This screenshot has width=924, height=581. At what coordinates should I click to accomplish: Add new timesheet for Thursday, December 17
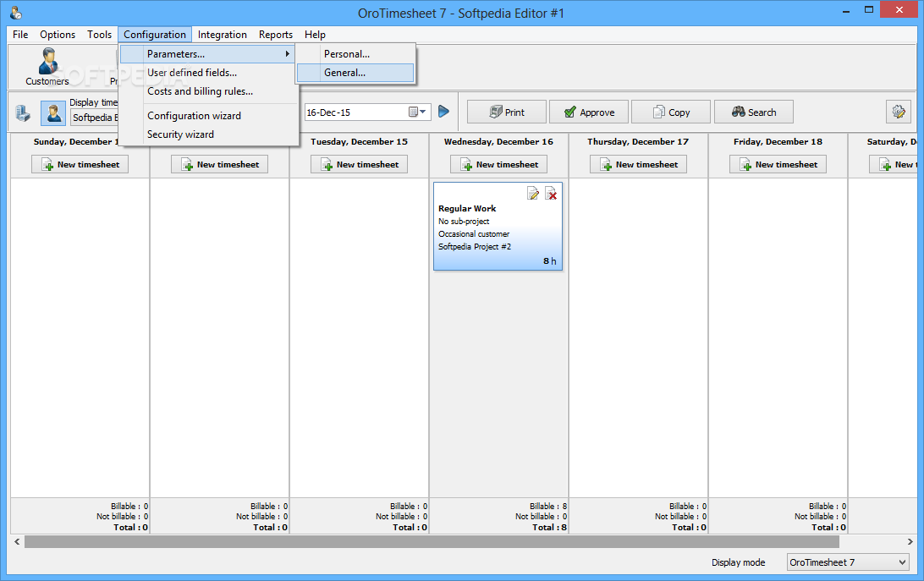coord(638,164)
